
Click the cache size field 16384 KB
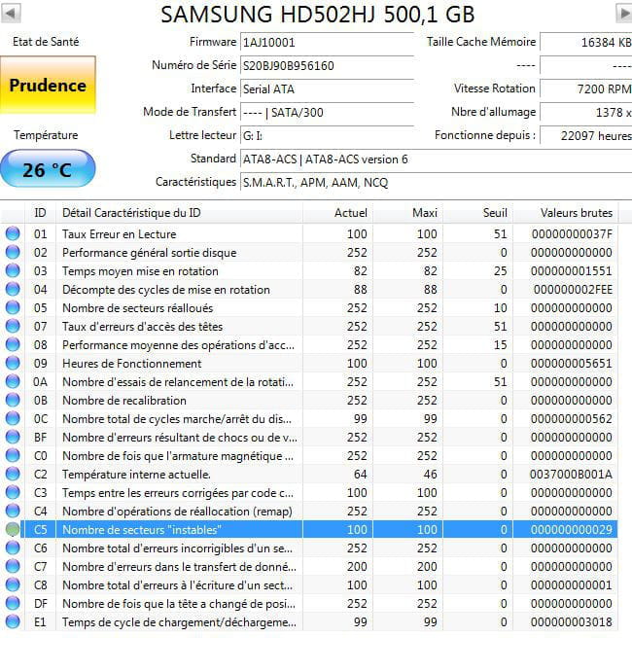click(585, 42)
